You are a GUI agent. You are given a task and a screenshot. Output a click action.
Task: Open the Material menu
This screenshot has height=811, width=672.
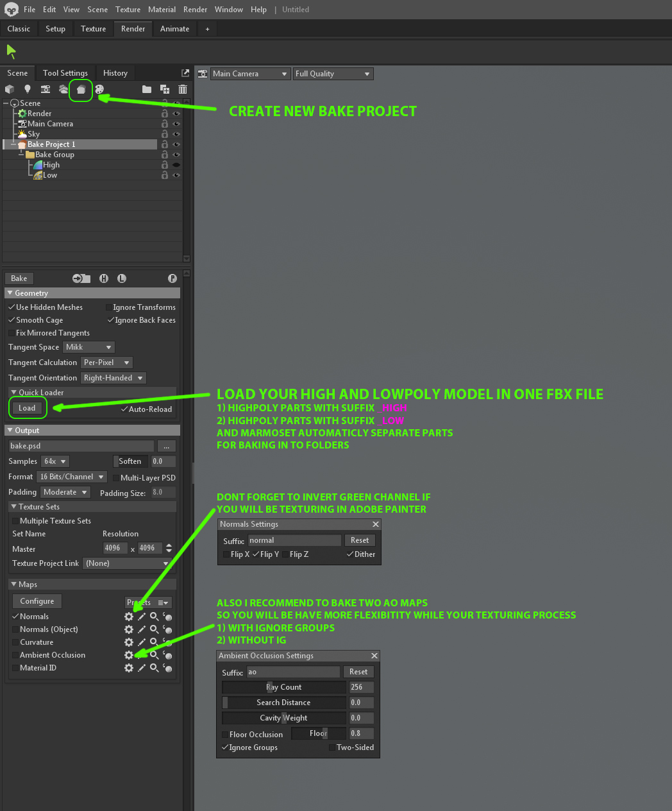pyautogui.click(x=162, y=10)
